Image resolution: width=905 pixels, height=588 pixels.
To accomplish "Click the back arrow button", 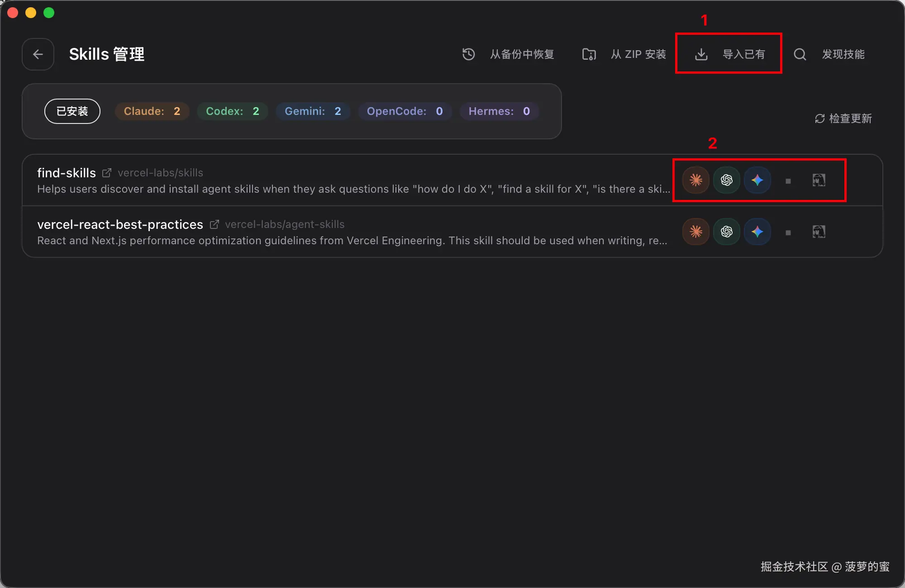I will click(38, 54).
